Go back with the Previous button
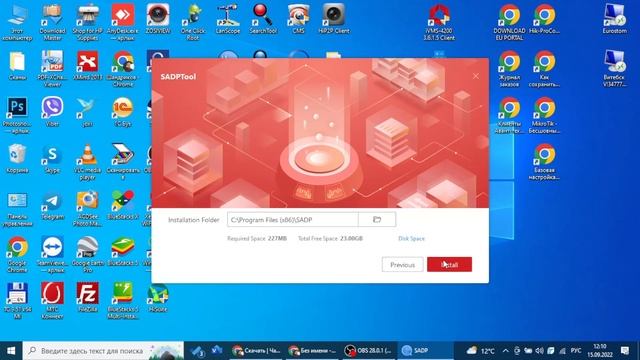Screen dimensions: 640x360 click(402, 264)
